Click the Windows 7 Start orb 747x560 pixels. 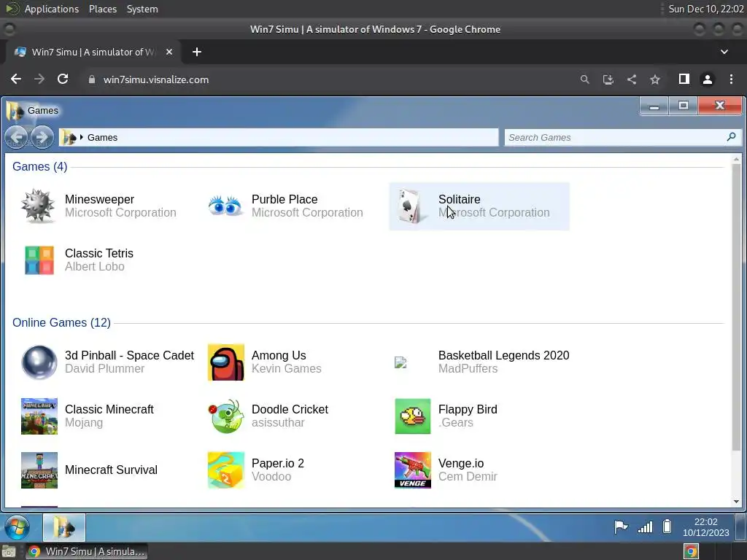coord(18,527)
